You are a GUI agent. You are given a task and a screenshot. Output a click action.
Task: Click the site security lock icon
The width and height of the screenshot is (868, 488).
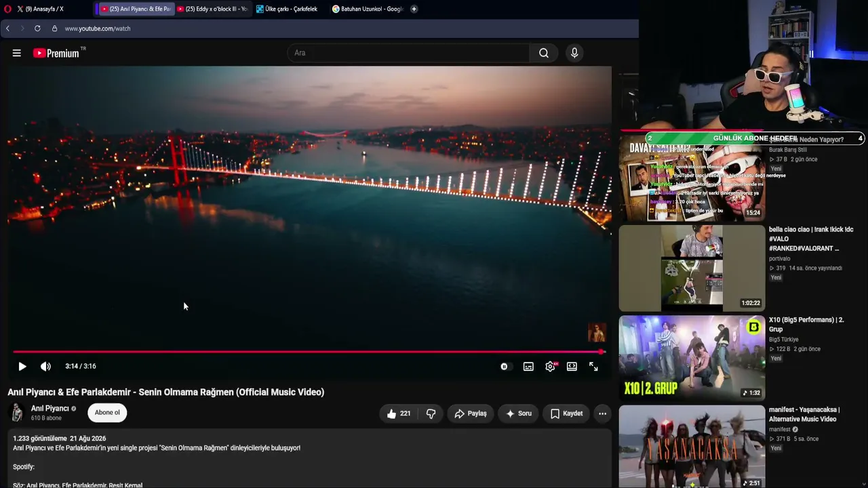54,28
